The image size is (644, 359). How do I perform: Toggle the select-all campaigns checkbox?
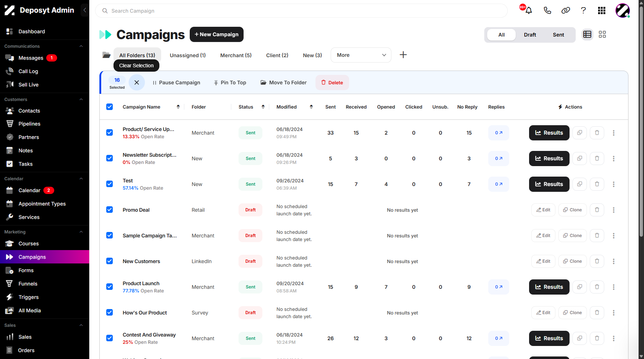[x=110, y=107]
